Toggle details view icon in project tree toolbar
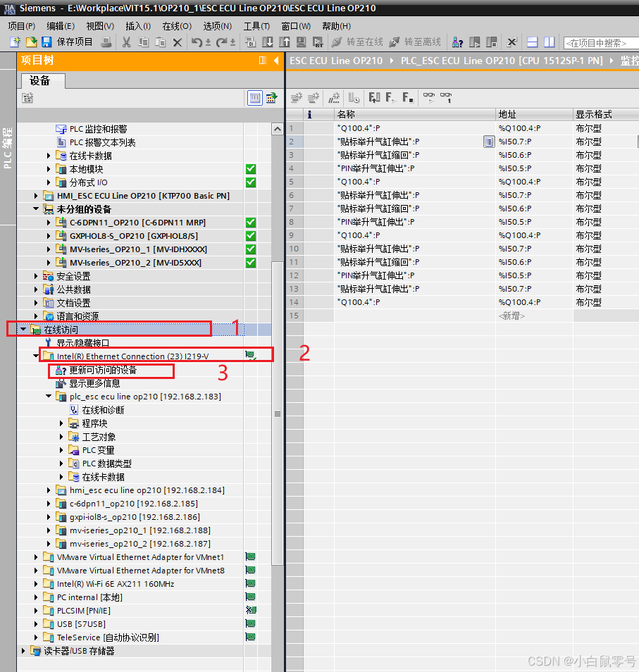 [x=255, y=98]
